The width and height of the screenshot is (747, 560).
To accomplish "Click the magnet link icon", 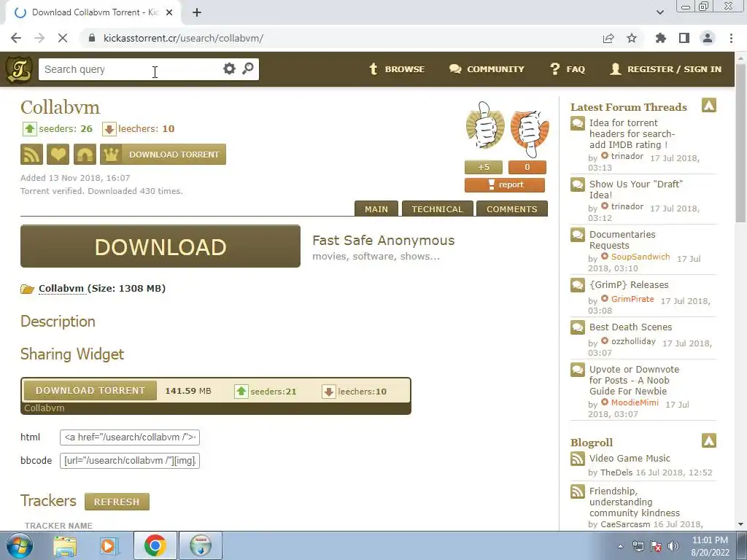I will pyautogui.click(x=85, y=155).
